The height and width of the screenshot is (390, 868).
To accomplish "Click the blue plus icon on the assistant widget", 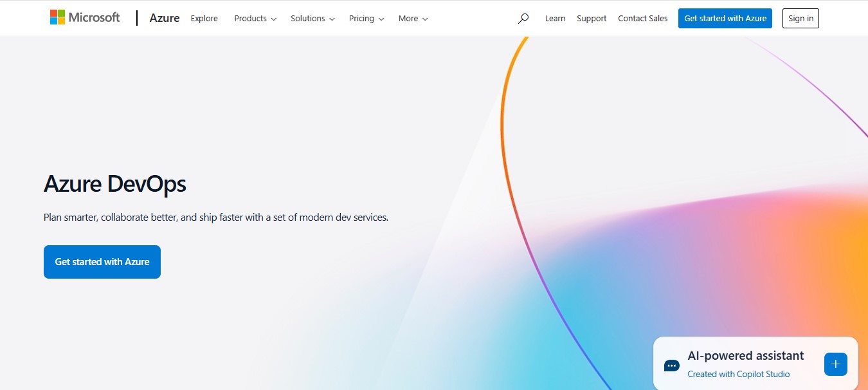I will (835, 364).
